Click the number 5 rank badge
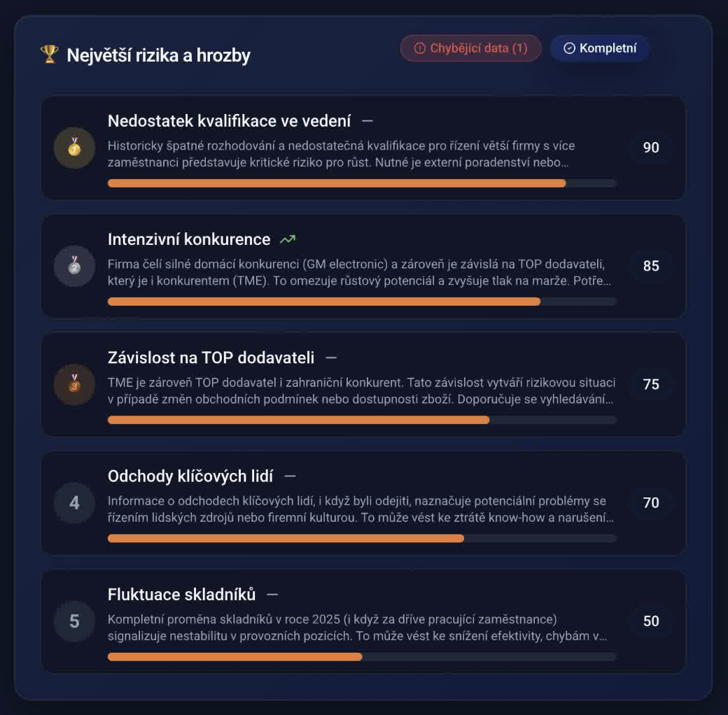 pos(74,621)
